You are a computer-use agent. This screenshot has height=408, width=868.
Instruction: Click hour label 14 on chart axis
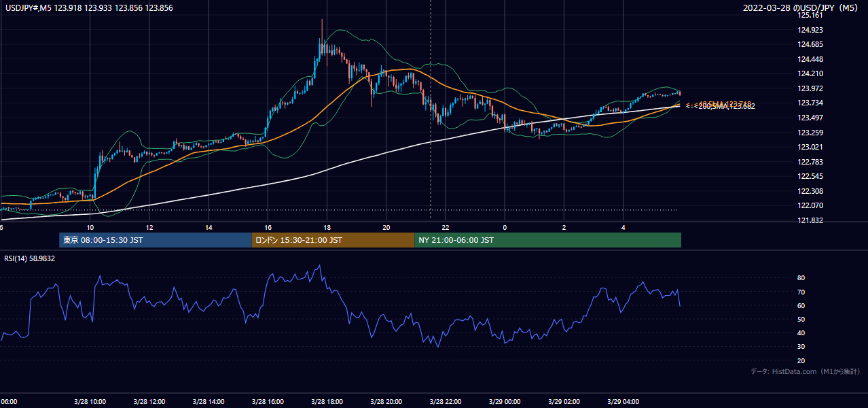click(209, 227)
